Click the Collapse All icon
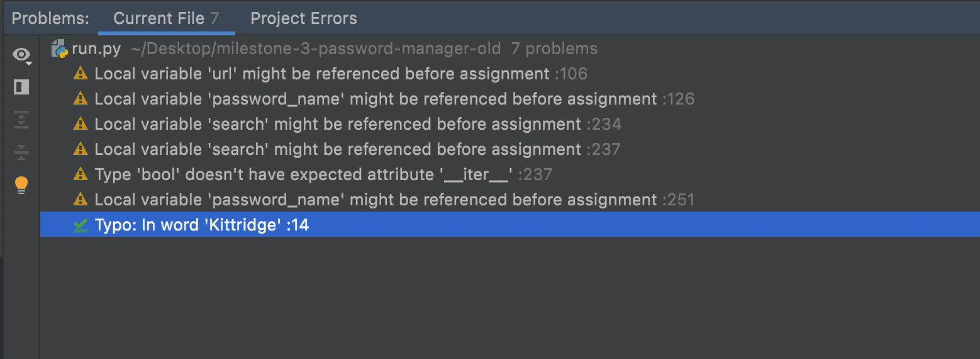The height and width of the screenshot is (359, 980). coord(21,152)
